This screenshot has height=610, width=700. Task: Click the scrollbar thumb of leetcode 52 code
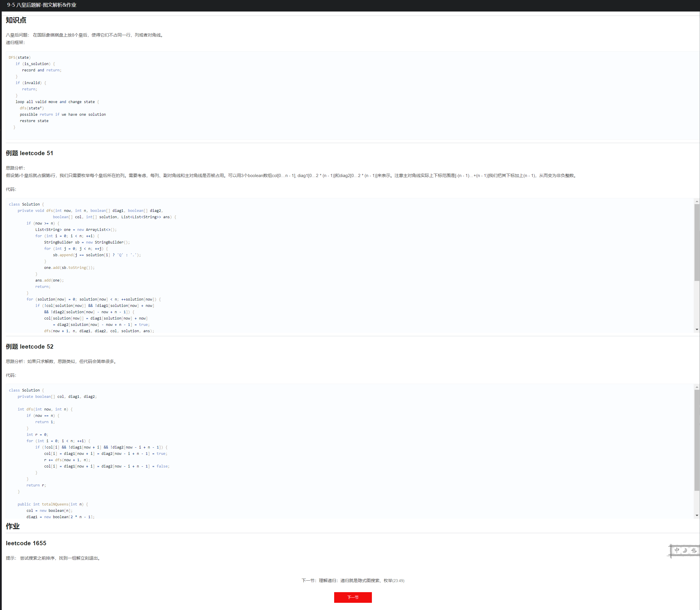click(697, 440)
